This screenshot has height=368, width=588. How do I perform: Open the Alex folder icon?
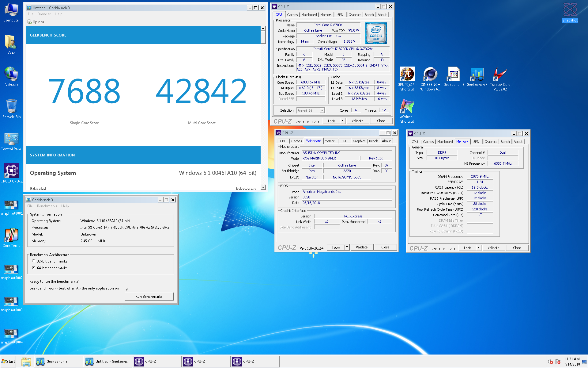click(11, 44)
